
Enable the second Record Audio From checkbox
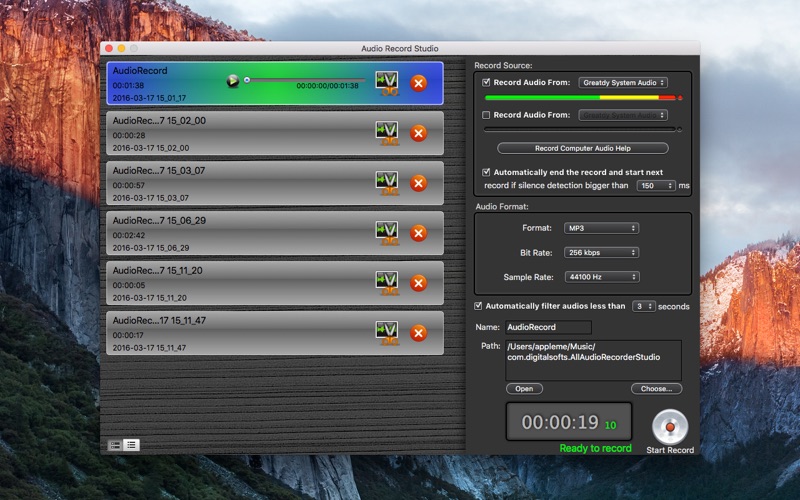click(486, 115)
